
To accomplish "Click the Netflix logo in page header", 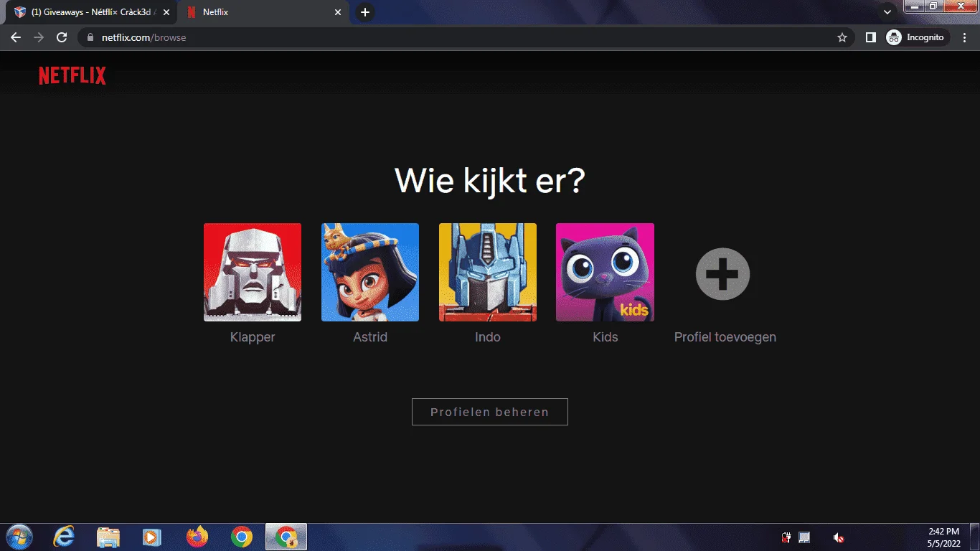I will (72, 75).
